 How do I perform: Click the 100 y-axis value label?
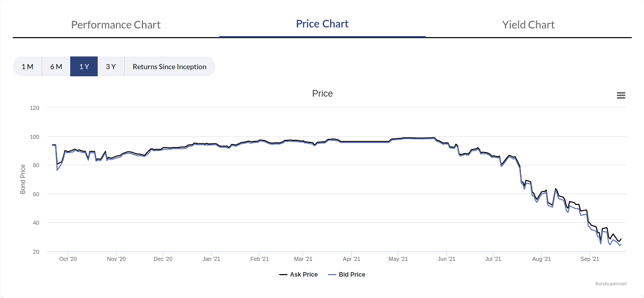[x=35, y=137]
